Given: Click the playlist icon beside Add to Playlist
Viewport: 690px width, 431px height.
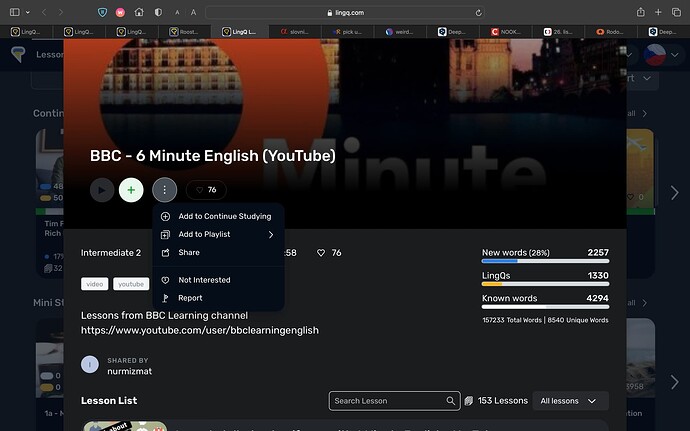Looking at the screenshot, I should [x=165, y=235].
